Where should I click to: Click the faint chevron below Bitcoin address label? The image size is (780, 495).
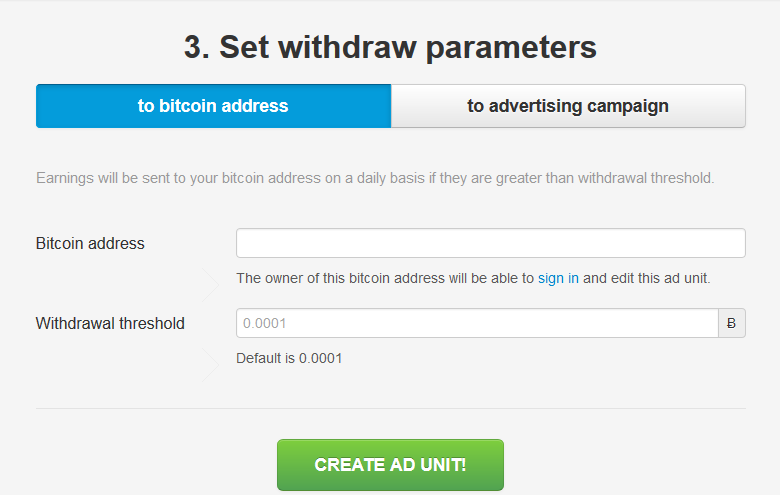coord(210,285)
